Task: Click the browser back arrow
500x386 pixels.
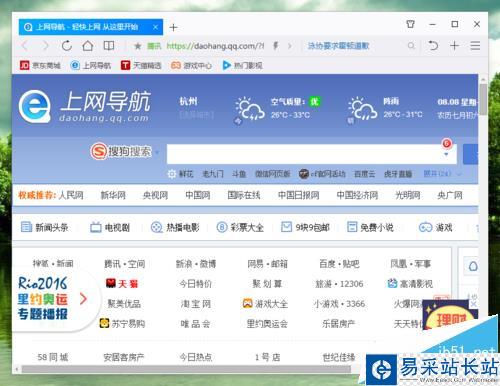Action: click(25, 46)
